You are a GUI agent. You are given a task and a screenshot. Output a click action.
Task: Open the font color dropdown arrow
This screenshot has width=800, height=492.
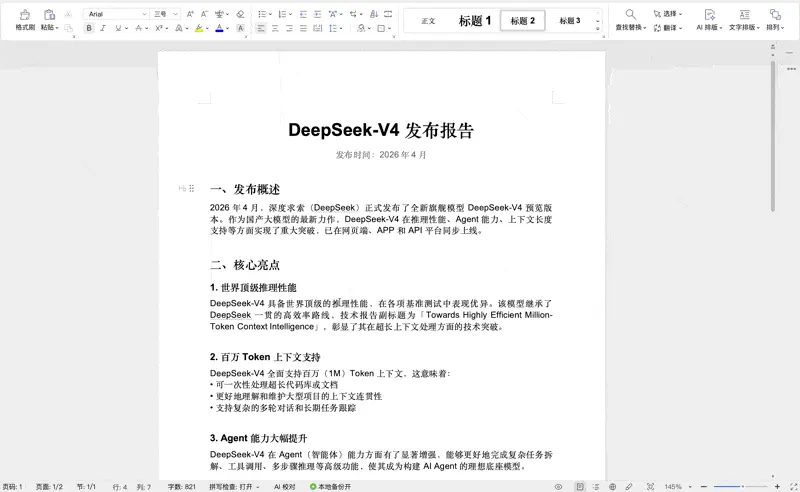coord(228,29)
